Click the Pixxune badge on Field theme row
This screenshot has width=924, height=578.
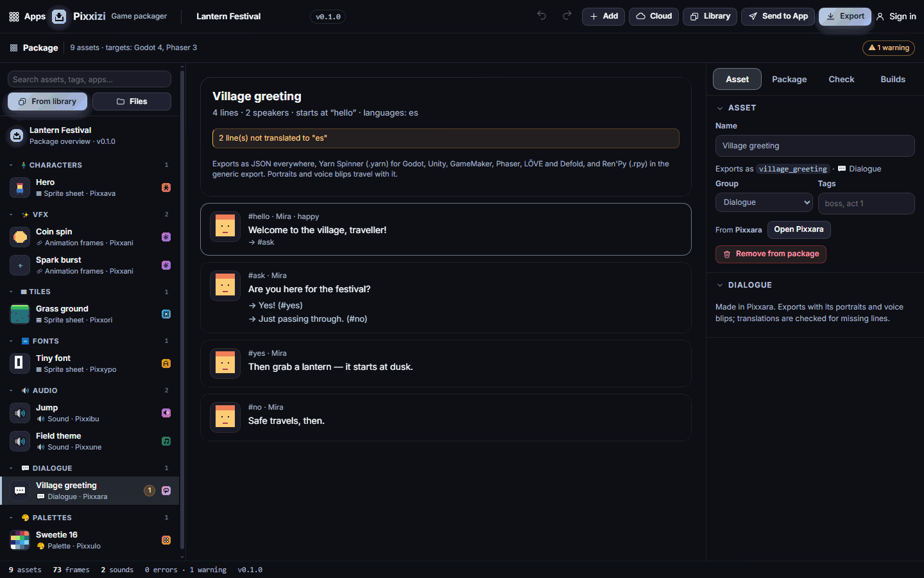click(166, 441)
